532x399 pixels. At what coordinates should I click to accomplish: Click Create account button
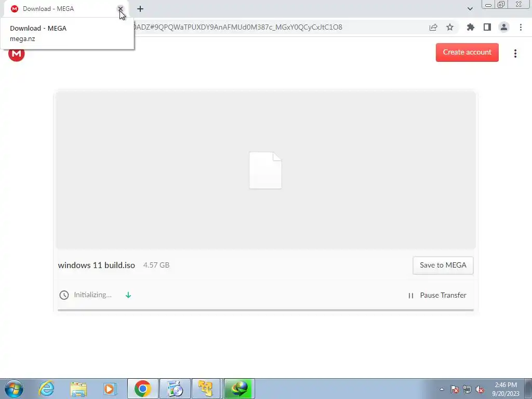pos(467,52)
